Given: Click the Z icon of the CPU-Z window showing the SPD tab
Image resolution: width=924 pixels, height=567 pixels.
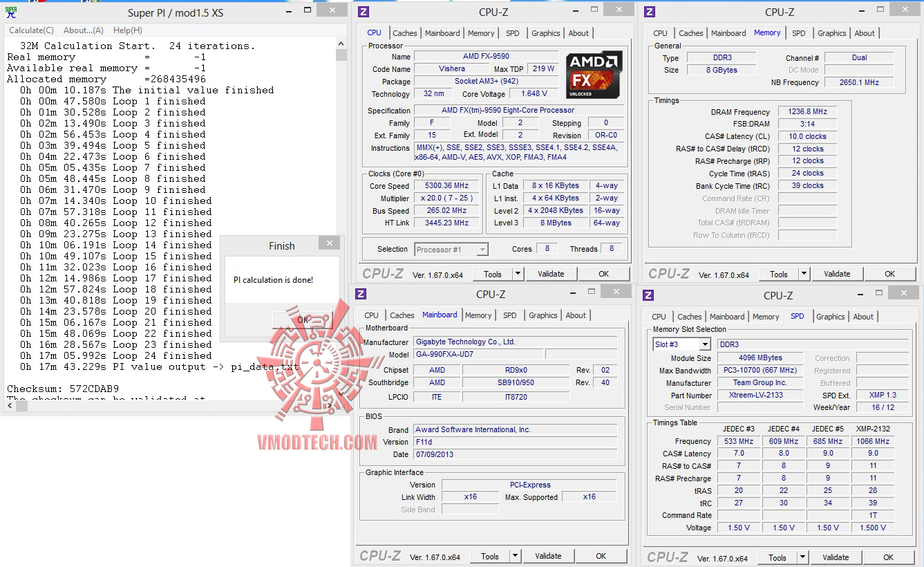Looking at the screenshot, I should click(x=648, y=295).
